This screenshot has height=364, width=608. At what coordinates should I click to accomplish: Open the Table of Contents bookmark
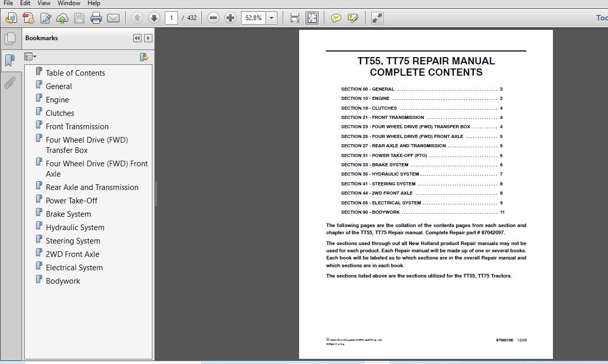click(x=75, y=73)
